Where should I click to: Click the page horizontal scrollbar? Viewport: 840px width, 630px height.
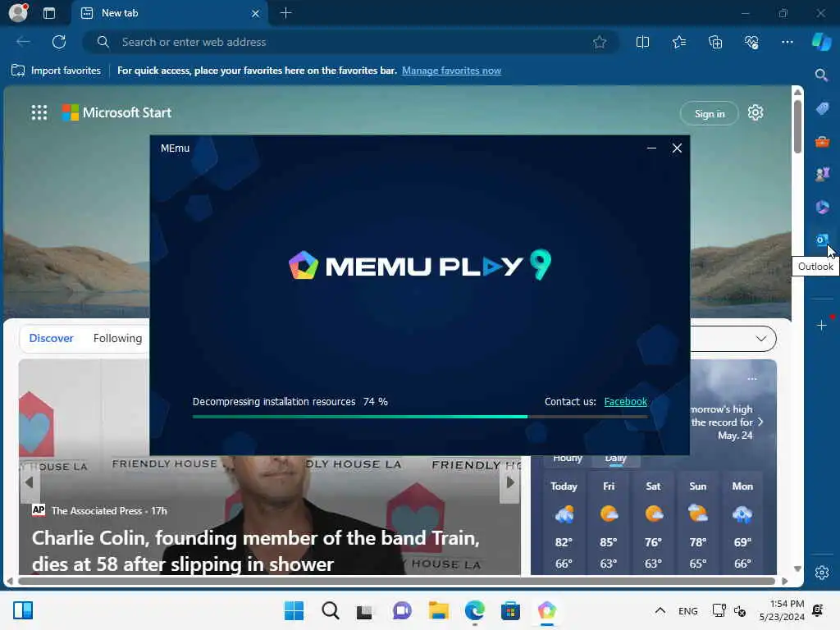pos(396,582)
